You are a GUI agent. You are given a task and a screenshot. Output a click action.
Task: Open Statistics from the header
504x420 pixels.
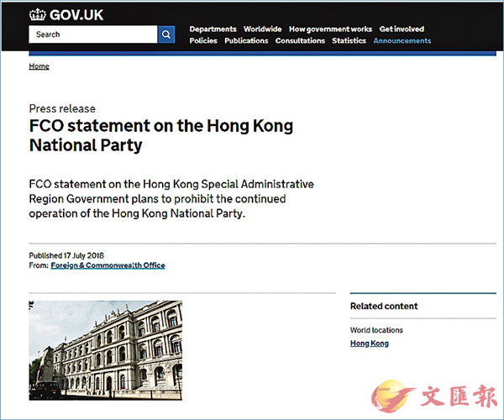(x=349, y=40)
